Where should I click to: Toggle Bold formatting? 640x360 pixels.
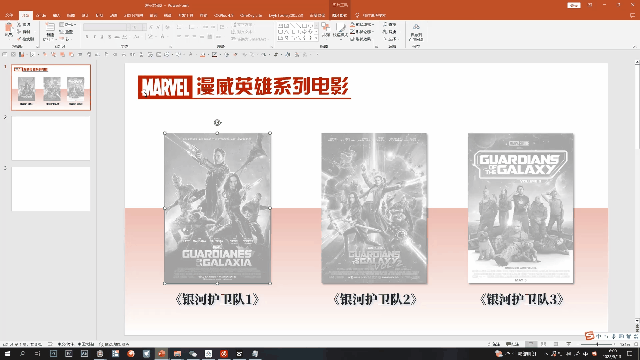[x=87, y=37]
